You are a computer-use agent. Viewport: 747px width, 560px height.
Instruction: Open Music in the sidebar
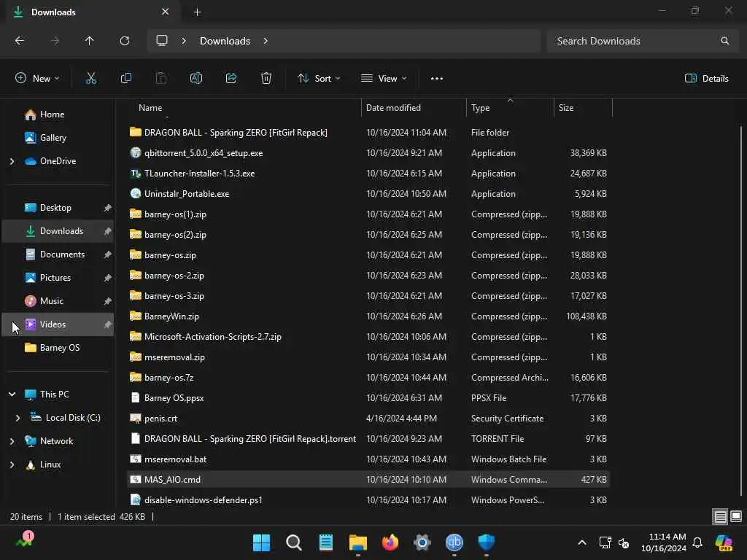(x=58, y=301)
